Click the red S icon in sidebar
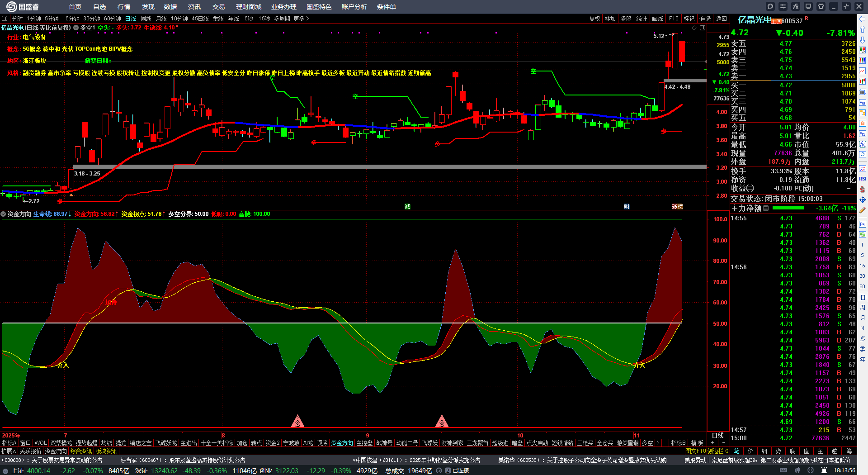This screenshot has width=868, height=475. tap(863, 189)
